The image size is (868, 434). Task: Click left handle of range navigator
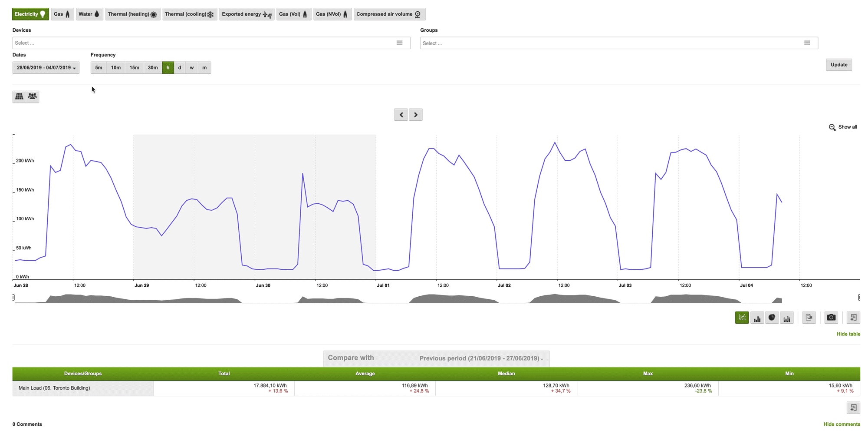pos(13,297)
